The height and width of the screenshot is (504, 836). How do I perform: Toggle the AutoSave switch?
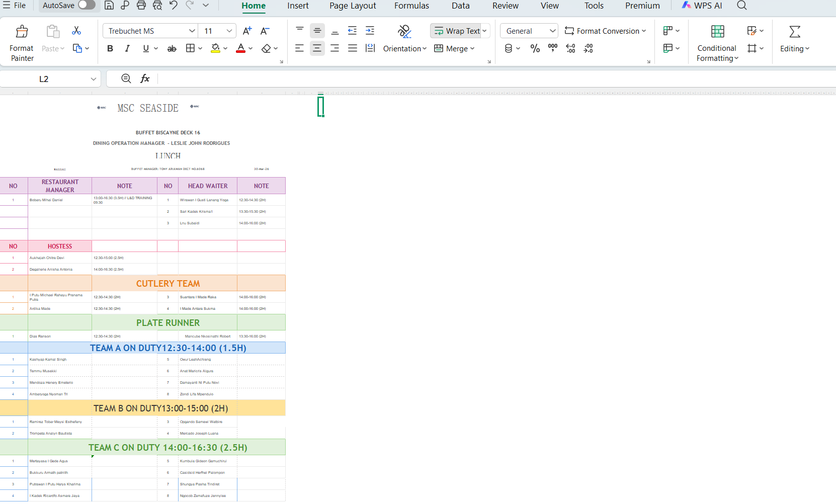click(87, 5)
